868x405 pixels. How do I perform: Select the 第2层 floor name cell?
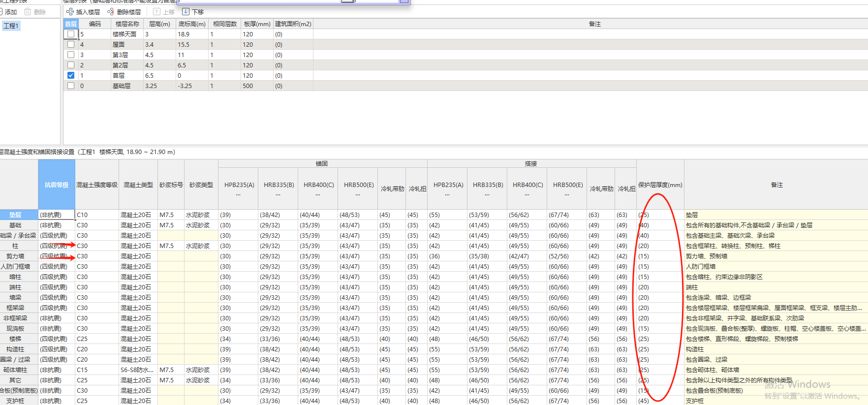[x=127, y=65]
